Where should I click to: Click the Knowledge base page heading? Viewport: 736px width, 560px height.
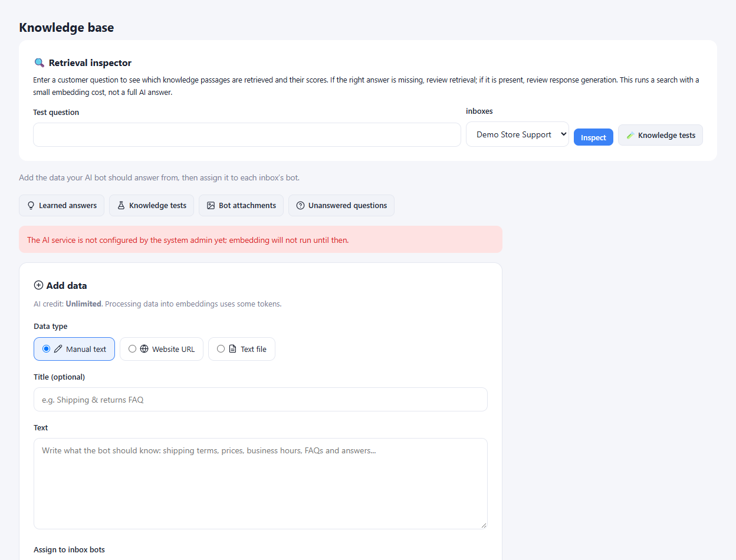click(67, 28)
